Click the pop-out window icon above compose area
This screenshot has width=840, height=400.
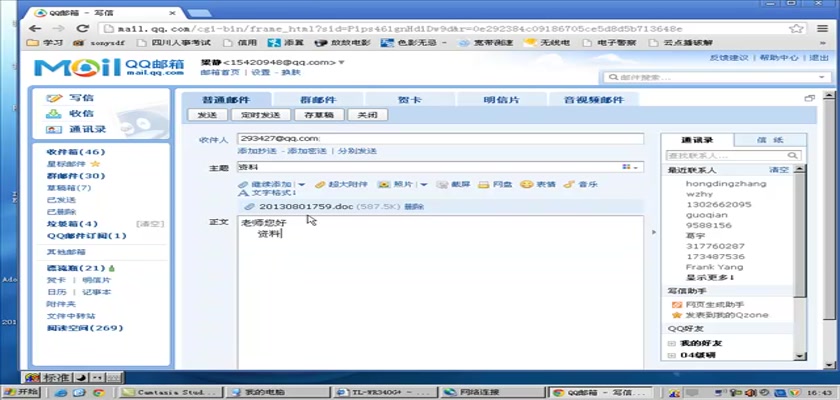point(809,98)
